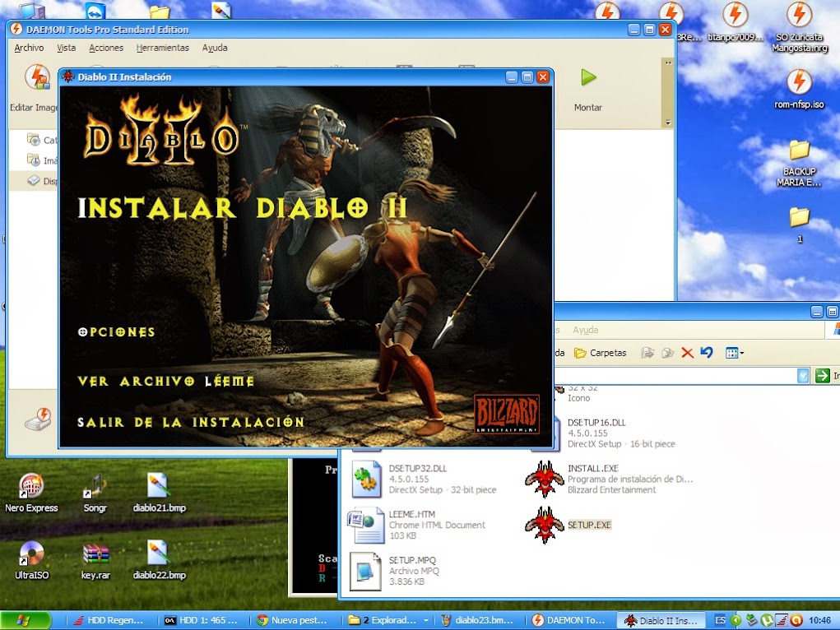840x630 pixels.
Task: Click toolbar overflow arrow in DAEMON Tools
Action: (668, 63)
